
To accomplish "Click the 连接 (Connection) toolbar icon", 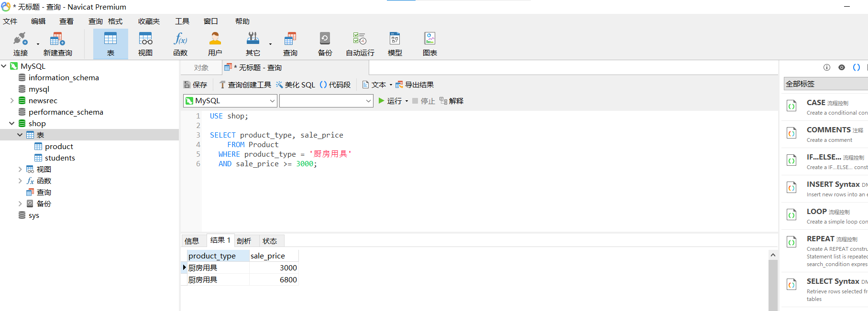I will pyautogui.click(x=21, y=44).
